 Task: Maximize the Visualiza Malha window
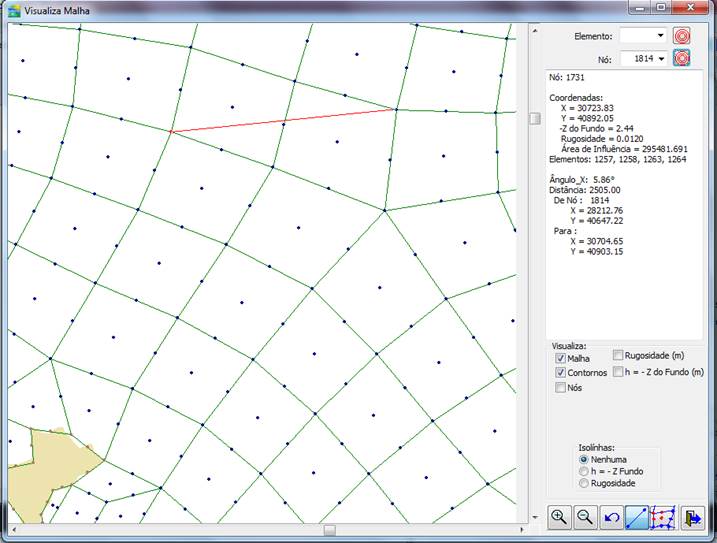(x=661, y=7)
